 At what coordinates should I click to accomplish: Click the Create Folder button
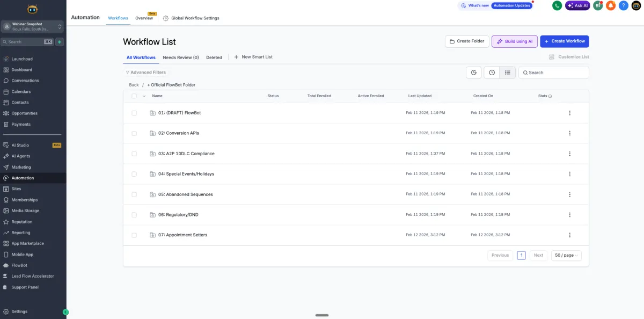pyautogui.click(x=467, y=41)
